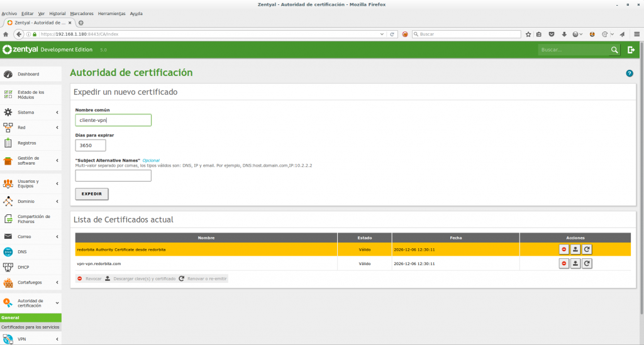644x345 pixels.
Task: Click the Días para expirar field
Action: [x=91, y=146]
